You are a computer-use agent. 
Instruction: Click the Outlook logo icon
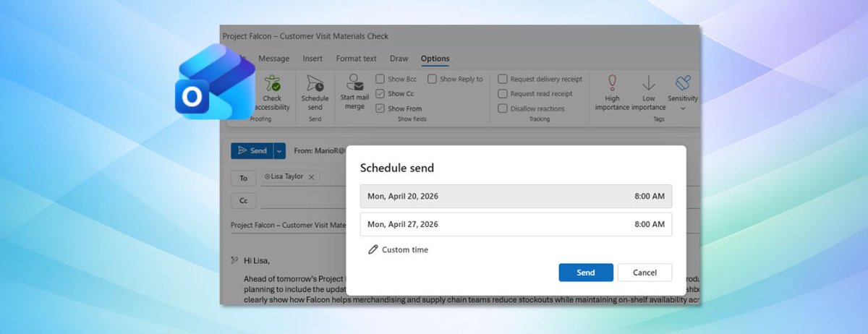[x=216, y=81]
